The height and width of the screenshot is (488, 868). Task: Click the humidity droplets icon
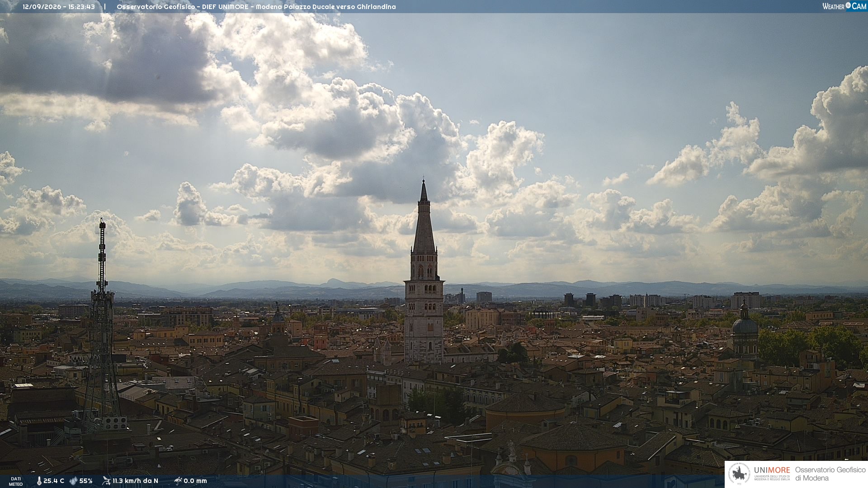(73, 481)
